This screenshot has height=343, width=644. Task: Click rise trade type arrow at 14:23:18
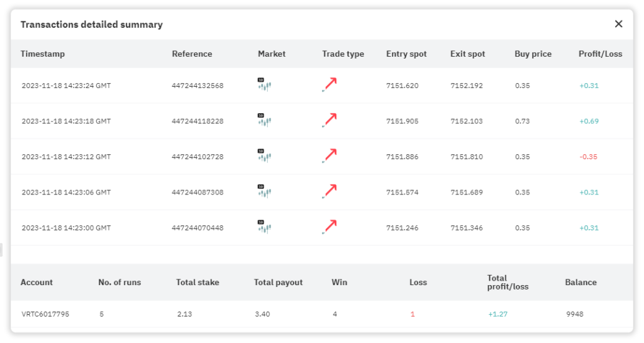(x=330, y=120)
